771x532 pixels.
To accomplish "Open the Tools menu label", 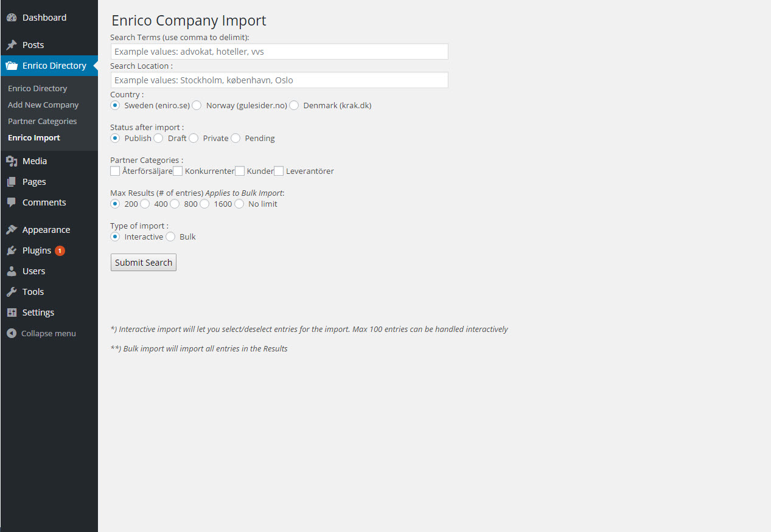I will [x=33, y=292].
